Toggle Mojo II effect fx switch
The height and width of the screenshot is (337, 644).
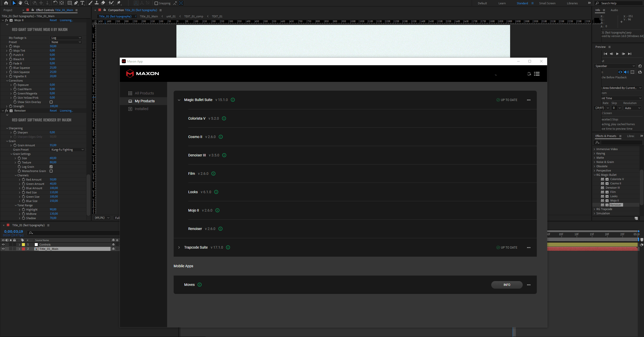coord(7,20)
